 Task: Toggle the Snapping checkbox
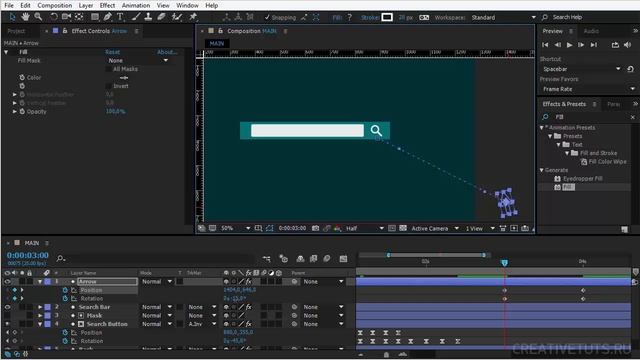point(267,17)
